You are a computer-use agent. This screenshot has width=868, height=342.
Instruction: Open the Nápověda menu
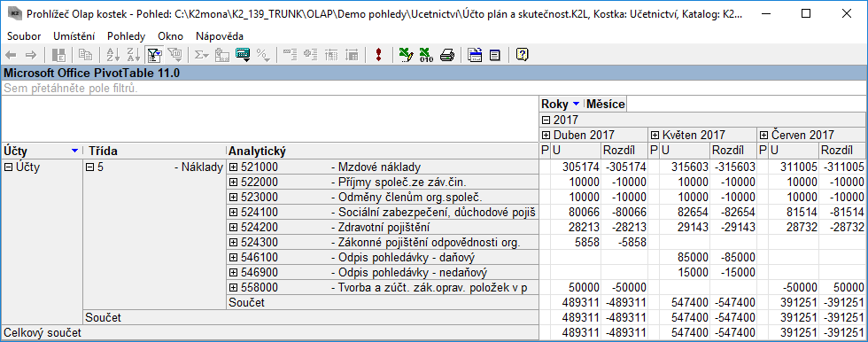click(x=220, y=36)
